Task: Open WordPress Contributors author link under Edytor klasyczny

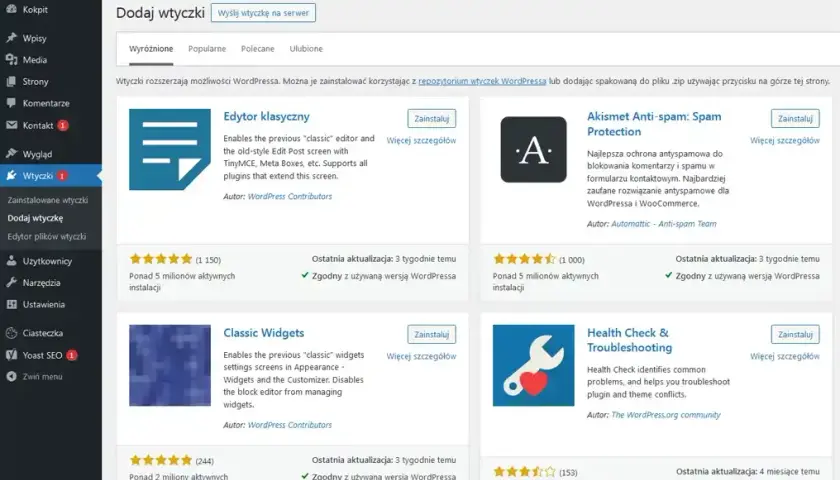Action: (290, 197)
